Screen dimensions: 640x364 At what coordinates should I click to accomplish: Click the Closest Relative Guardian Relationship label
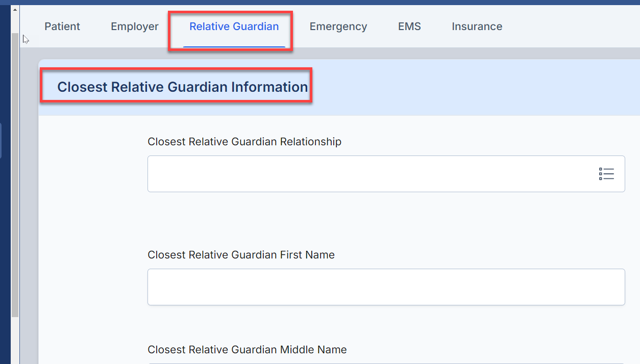coord(244,142)
